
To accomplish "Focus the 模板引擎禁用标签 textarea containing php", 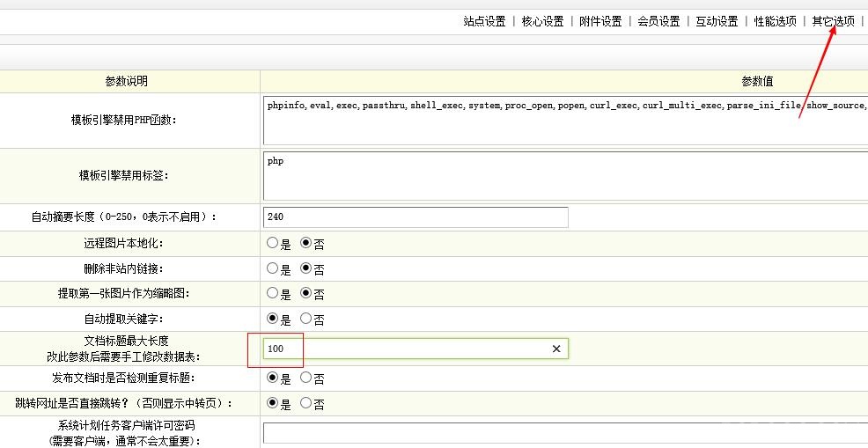I will [x=565, y=176].
